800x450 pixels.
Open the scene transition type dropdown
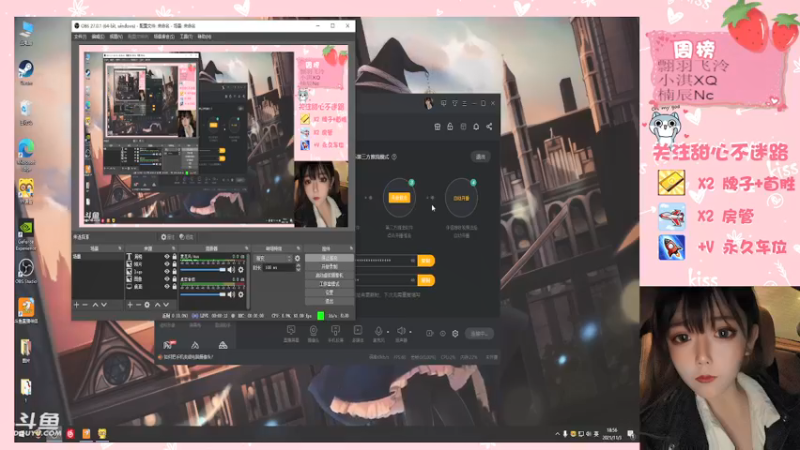click(273, 258)
